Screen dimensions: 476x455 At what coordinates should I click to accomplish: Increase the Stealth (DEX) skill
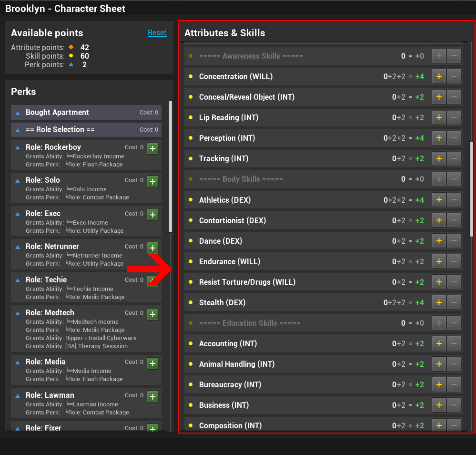point(439,302)
